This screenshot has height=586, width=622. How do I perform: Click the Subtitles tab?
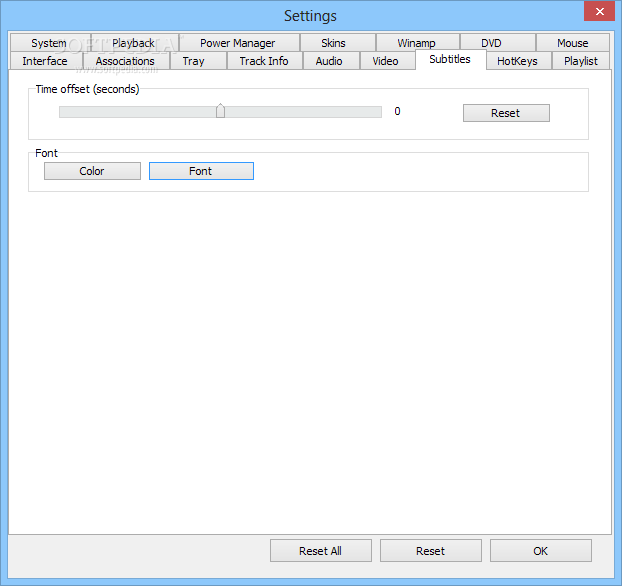click(450, 60)
